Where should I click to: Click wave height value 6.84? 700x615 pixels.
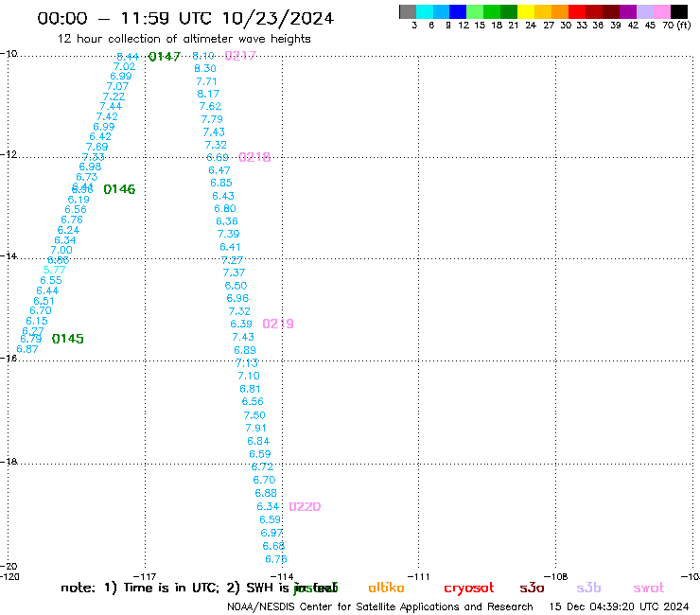pos(258,441)
